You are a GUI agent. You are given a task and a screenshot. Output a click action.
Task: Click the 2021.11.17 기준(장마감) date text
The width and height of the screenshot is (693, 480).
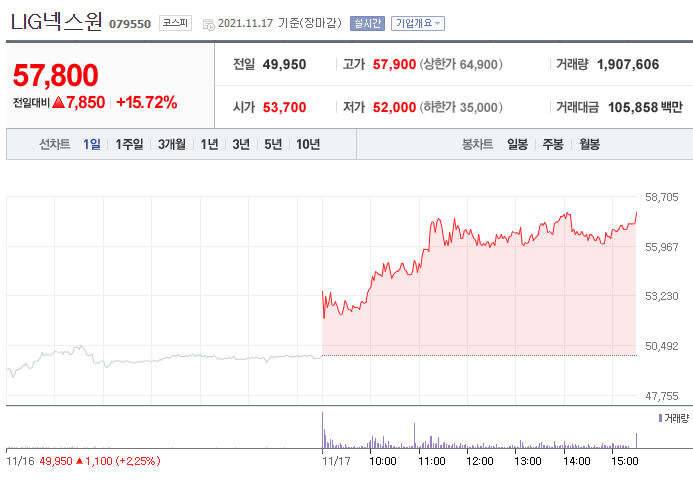280,23
